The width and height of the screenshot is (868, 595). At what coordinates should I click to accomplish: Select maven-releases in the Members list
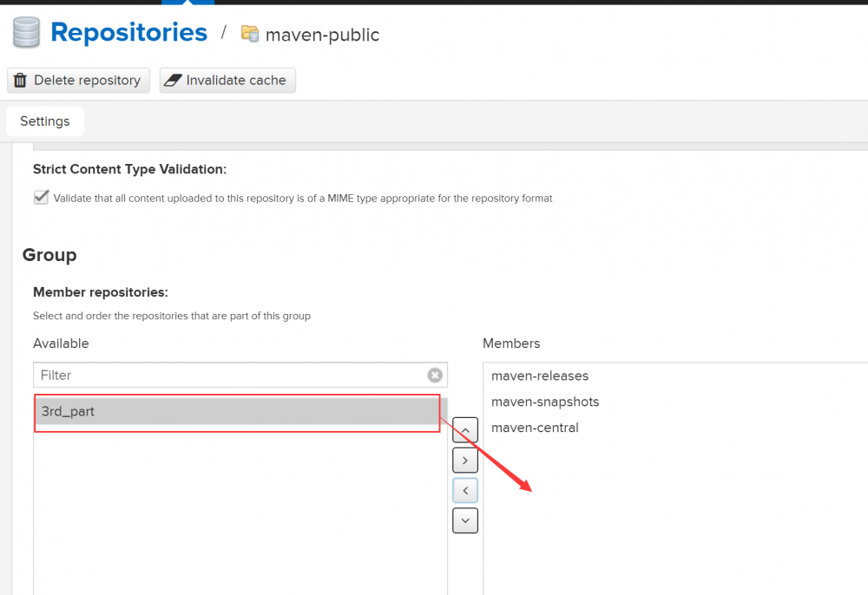tap(540, 376)
